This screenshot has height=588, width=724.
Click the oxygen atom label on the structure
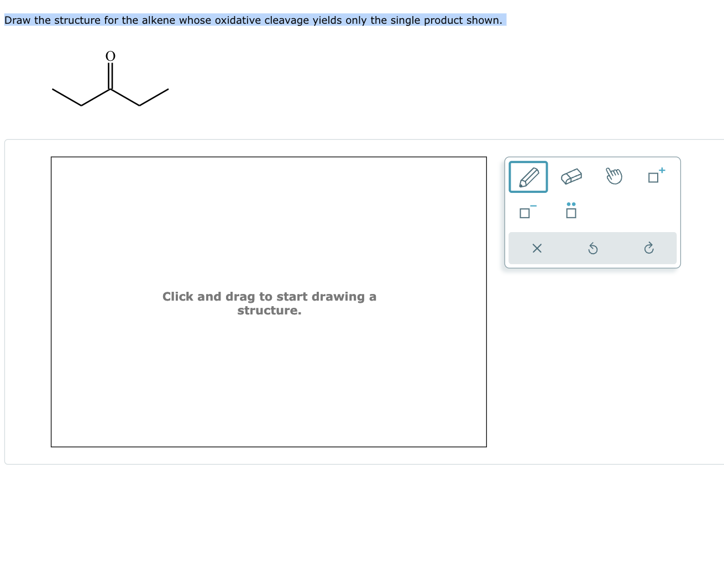[x=110, y=55]
